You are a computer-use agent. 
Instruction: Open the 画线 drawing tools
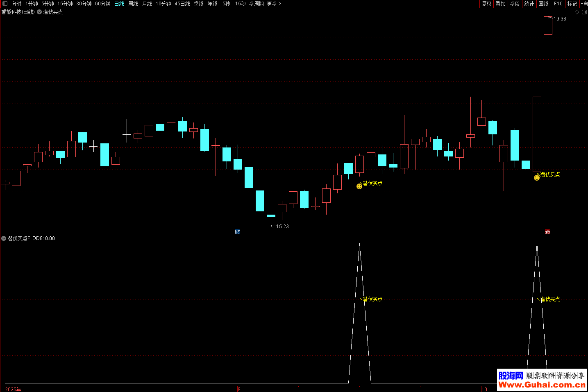click(543, 4)
